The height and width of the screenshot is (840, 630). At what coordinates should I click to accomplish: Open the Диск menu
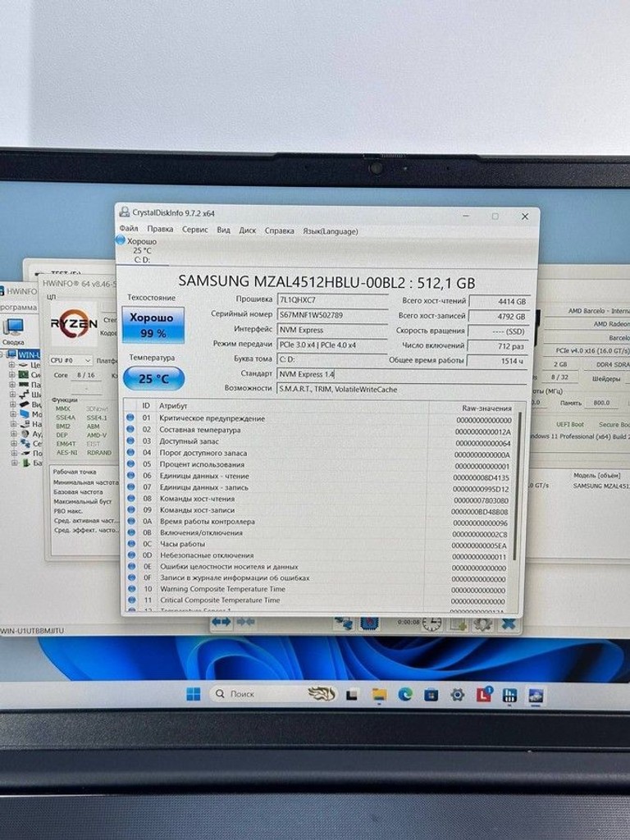pyautogui.click(x=248, y=231)
